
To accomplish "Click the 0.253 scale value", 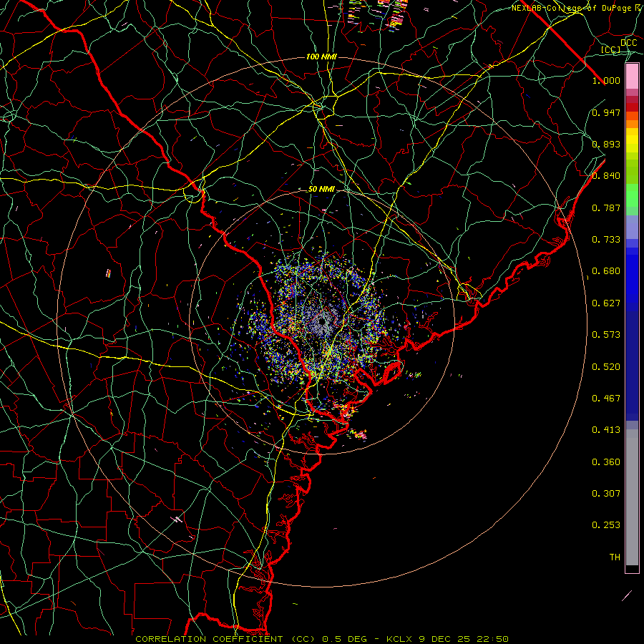I will point(606,525).
